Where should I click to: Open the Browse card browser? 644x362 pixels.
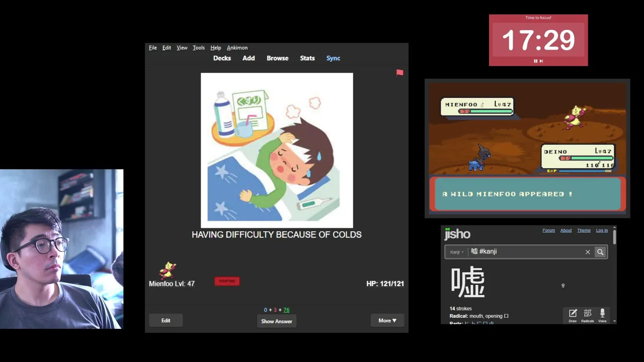(277, 58)
